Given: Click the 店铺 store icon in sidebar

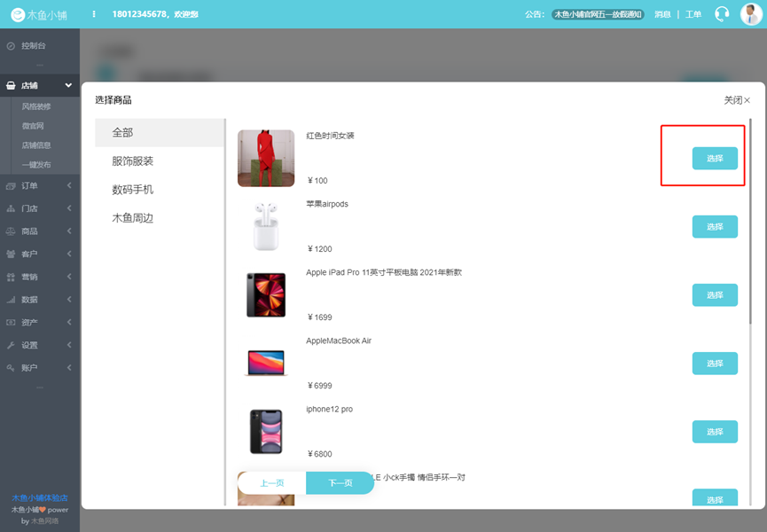Looking at the screenshot, I should click(11, 86).
